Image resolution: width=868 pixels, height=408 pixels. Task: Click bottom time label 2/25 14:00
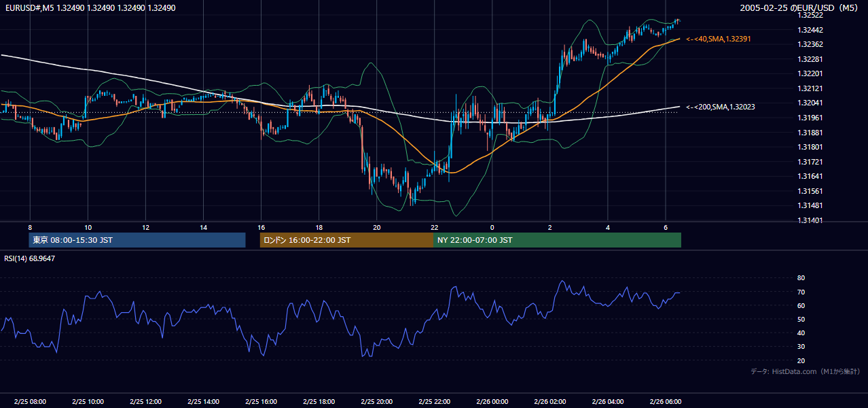click(203, 401)
